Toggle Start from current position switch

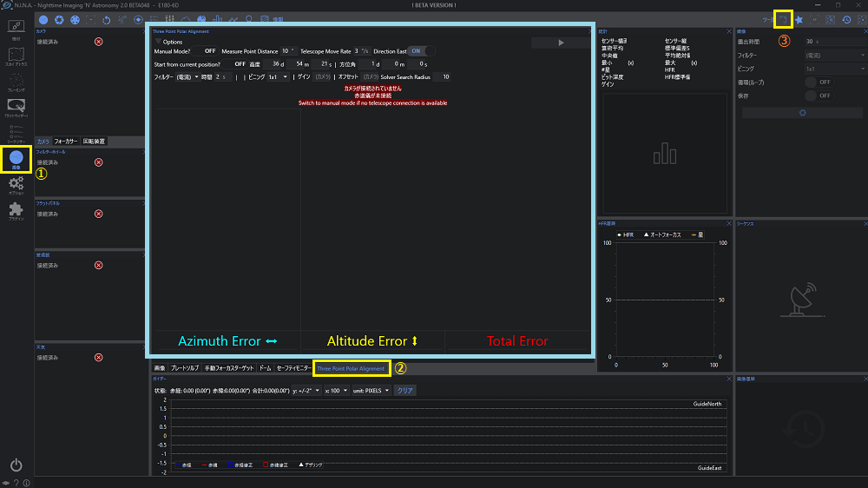pos(236,64)
